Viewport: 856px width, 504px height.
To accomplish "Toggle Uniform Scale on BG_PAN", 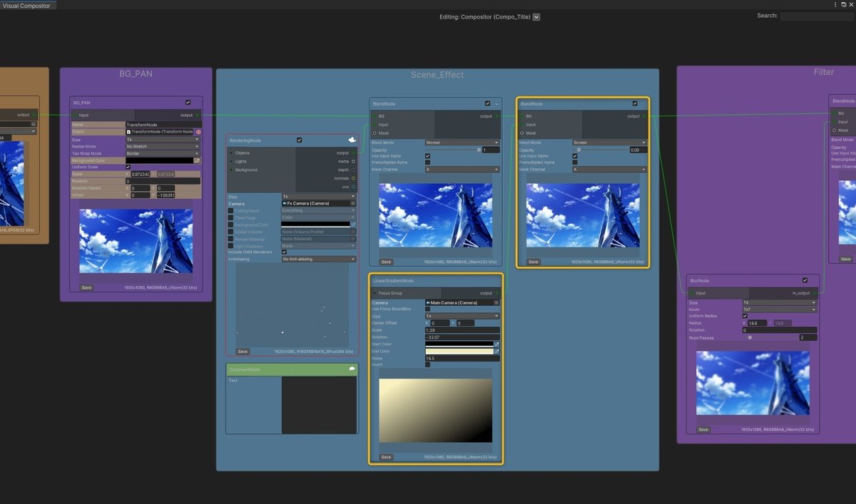I will [128, 168].
